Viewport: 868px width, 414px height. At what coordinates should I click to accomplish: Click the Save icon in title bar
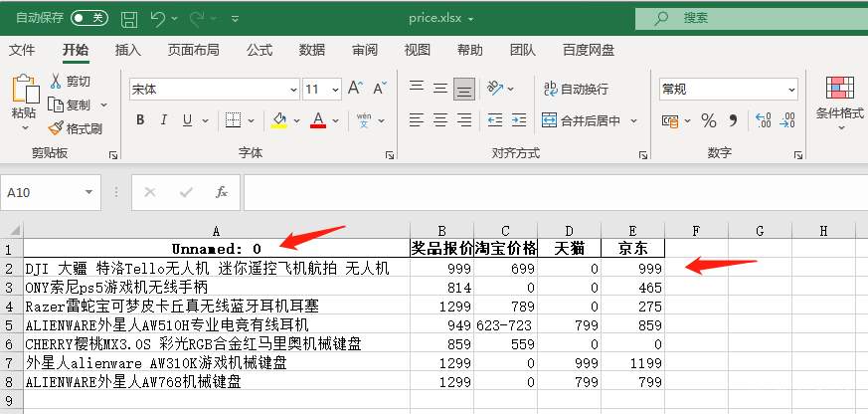pyautogui.click(x=129, y=19)
